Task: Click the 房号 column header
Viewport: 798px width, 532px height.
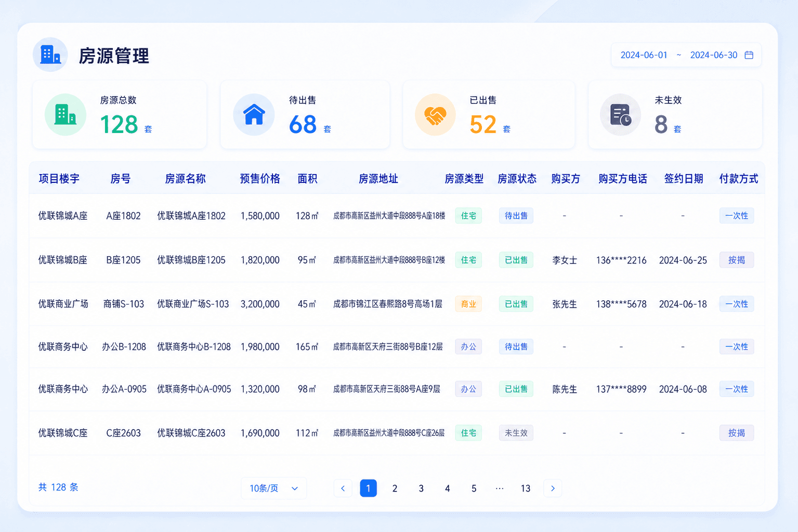Action: (121, 179)
